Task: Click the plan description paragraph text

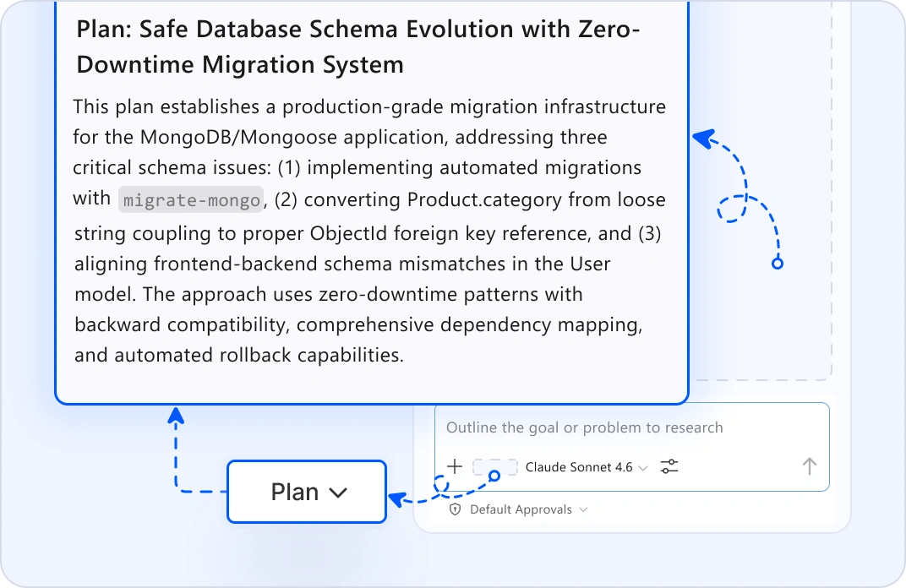Action: pyautogui.click(x=369, y=231)
